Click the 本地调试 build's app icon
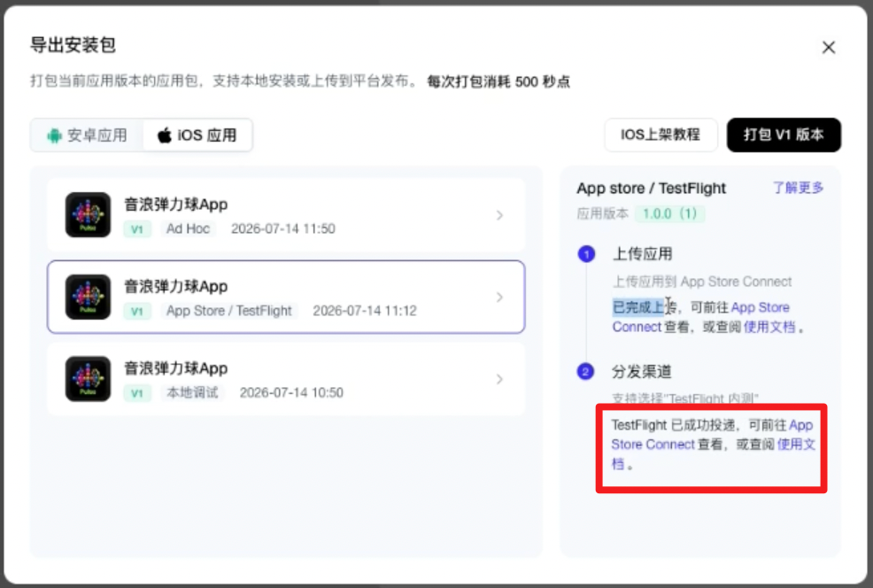 (88, 379)
